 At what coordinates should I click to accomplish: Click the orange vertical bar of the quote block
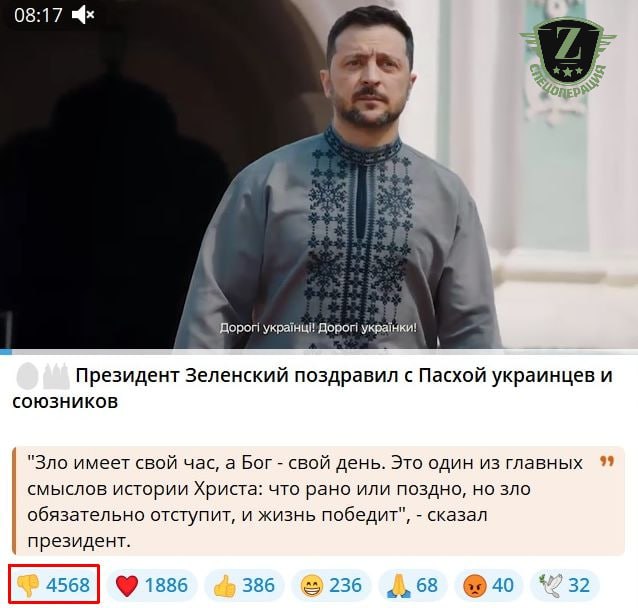[x=14, y=501]
